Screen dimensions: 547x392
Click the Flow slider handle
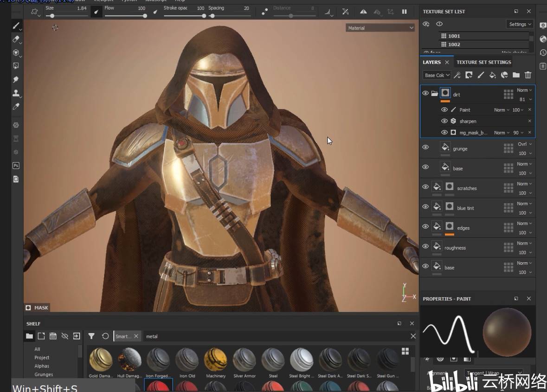pyautogui.click(x=145, y=16)
